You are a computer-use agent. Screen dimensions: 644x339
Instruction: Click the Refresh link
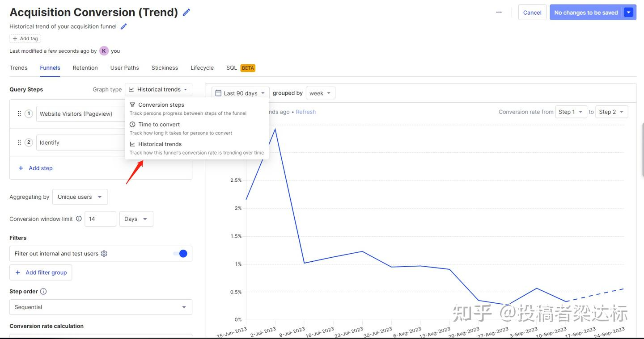click(305, 112)
